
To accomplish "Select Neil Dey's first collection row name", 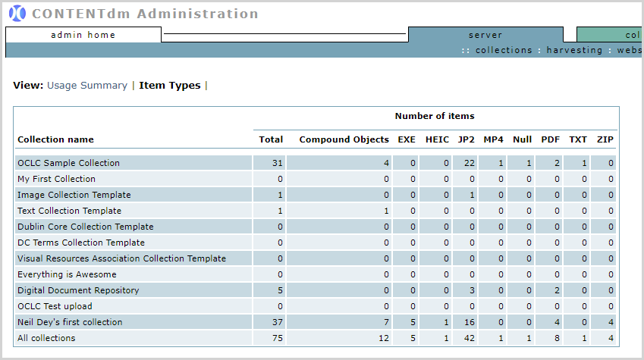I will (70, 322).
